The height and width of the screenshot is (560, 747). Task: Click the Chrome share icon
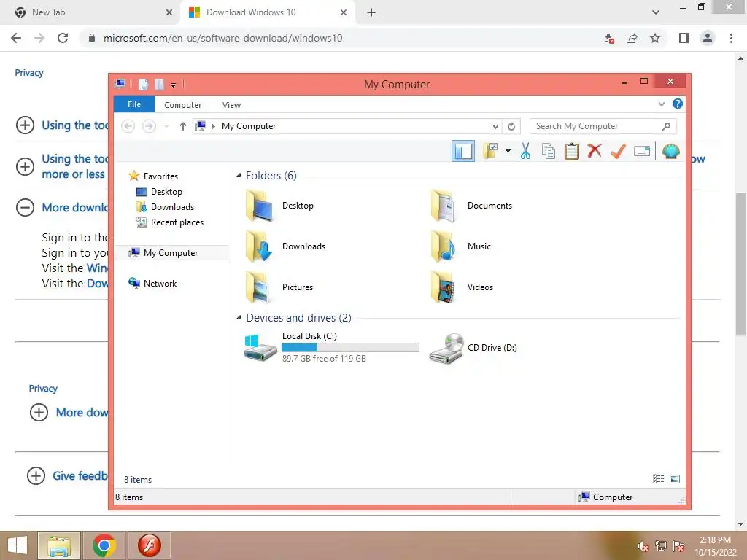632,38
